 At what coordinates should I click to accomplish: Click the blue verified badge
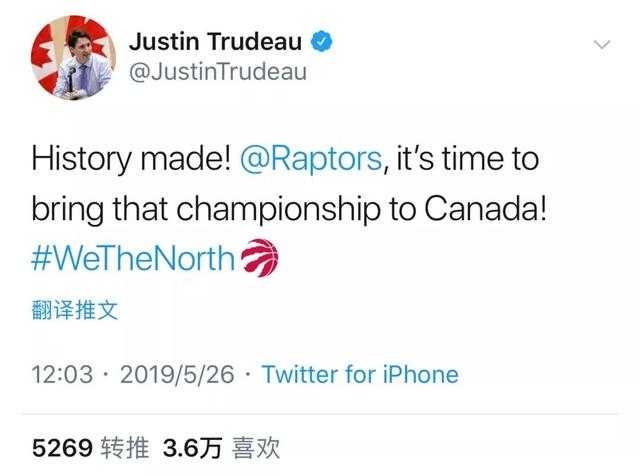tap(322, 42)
